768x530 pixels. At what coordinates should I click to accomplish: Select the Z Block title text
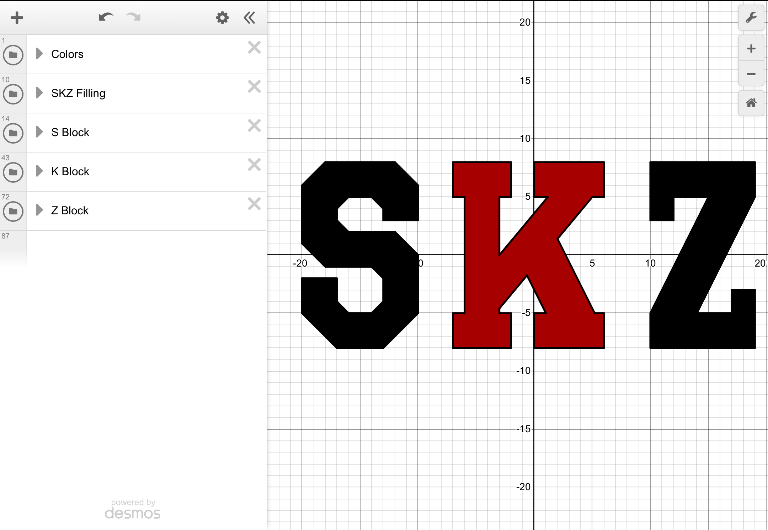(x=70, y=211)
